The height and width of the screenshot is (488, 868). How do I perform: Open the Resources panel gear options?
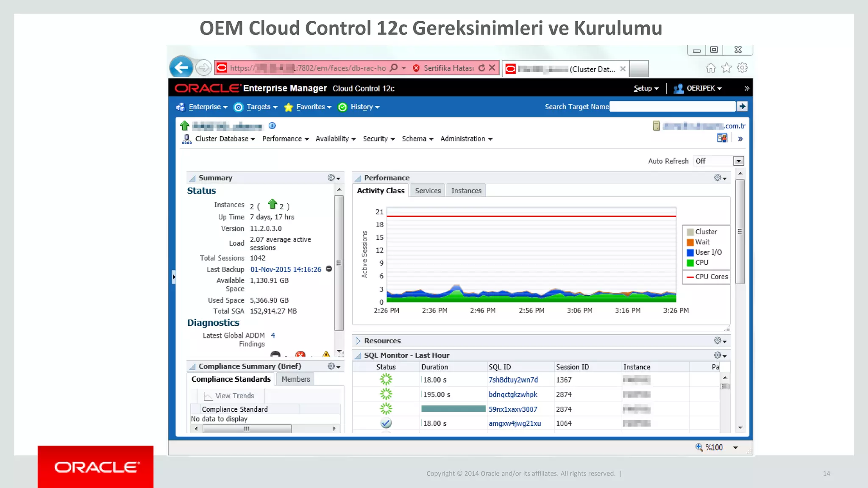[x=720, y=341]
